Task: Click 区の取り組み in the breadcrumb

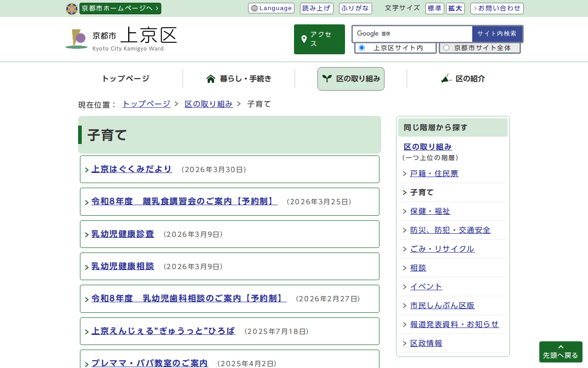Action: (209, 104)
